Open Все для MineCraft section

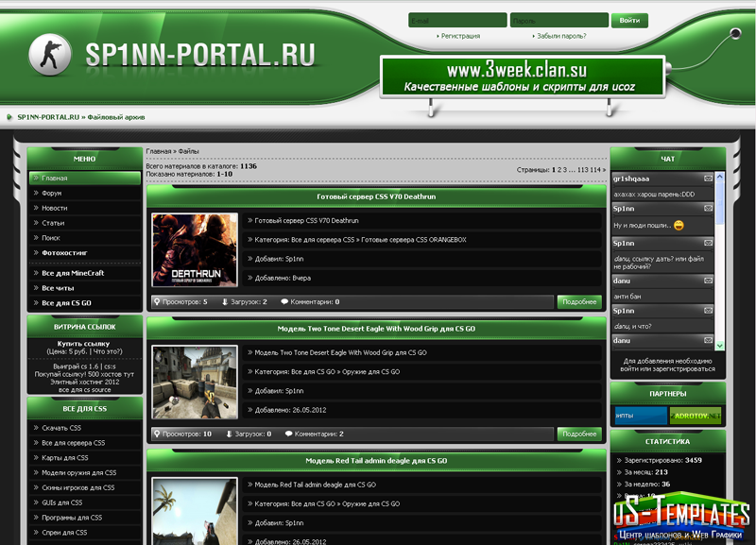click(x=85, y=273)
